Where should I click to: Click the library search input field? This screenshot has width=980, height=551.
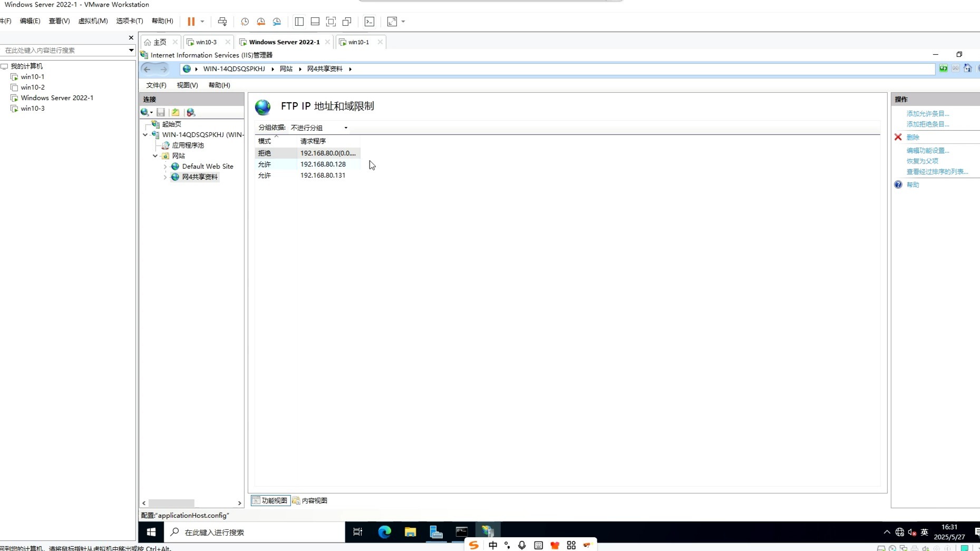point(65,50)
